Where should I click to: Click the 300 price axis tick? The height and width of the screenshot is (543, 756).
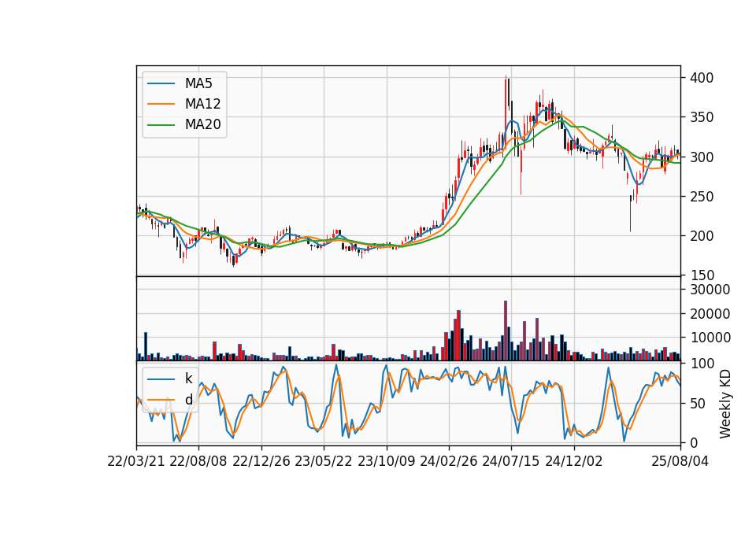coord(702,157)
